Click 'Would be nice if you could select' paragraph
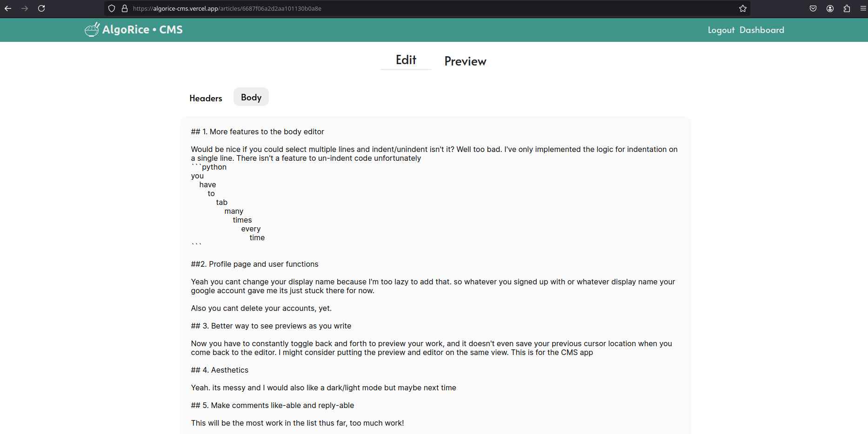This screenshot has width=868, height=434. (434, 154)
